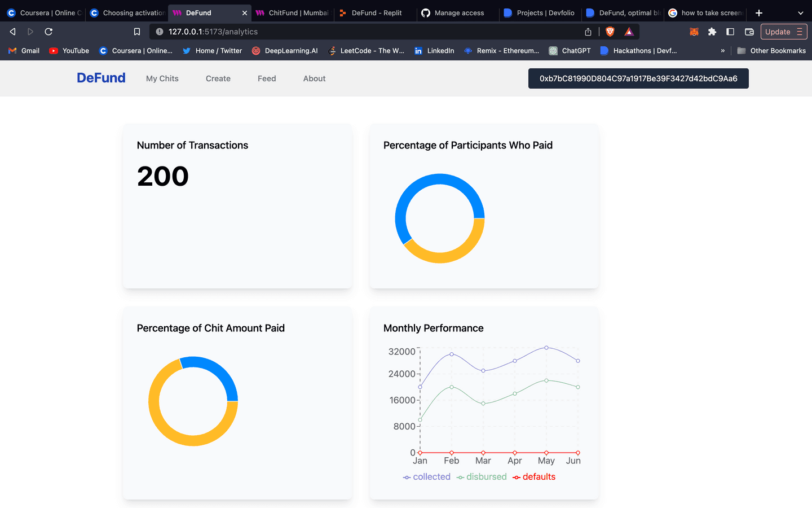The height and width of the screenshot is (508, 812).
Task: Close the DeFund tab
Action: coord(245,12)
